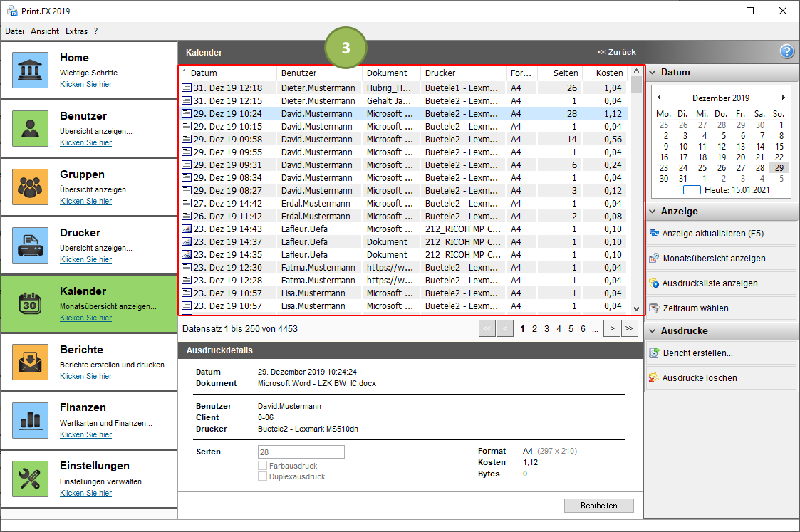Click the << Zurück link
Screen dimensions: 800x532
[x=616, y=53]
